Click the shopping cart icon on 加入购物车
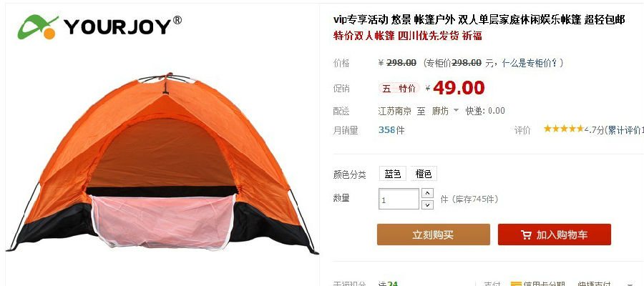Screen dimensions: 644x286 [x=526, y=235]
